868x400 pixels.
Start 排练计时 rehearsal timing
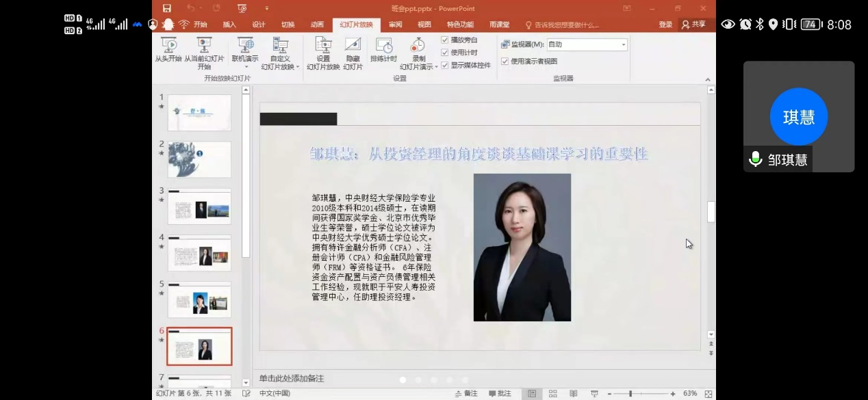tap(384, 46)
